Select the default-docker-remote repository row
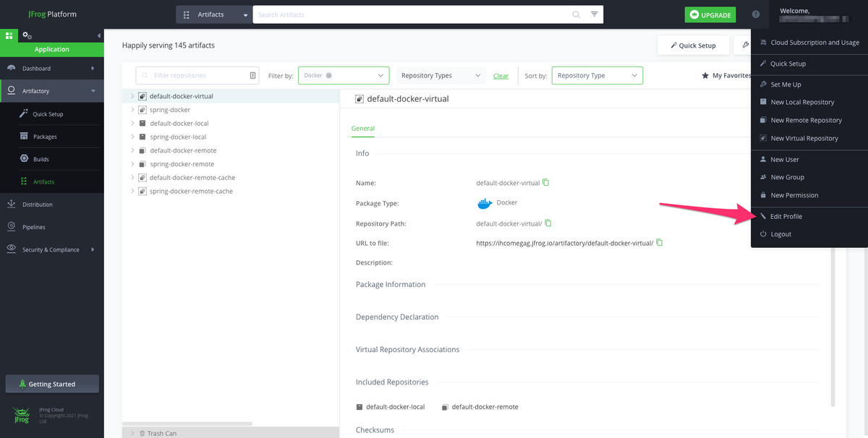The width and height of the screenshot is (868, 438). pos(231,150)
